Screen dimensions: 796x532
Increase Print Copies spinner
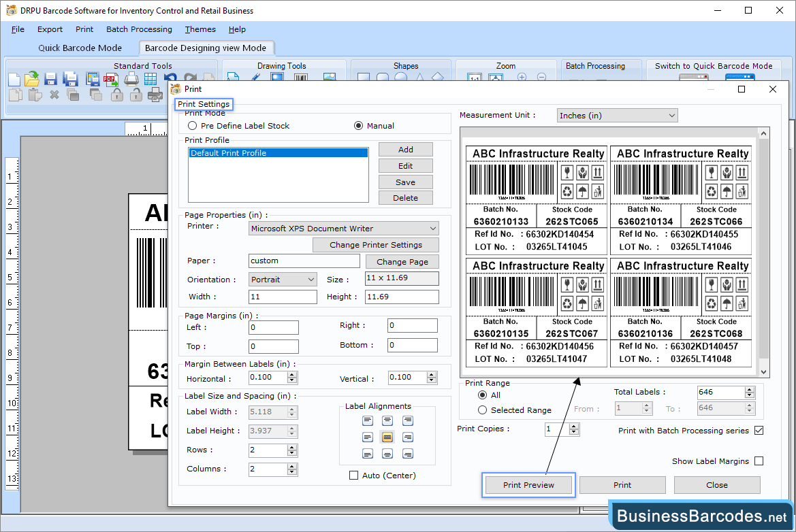[x=573, y=427]
